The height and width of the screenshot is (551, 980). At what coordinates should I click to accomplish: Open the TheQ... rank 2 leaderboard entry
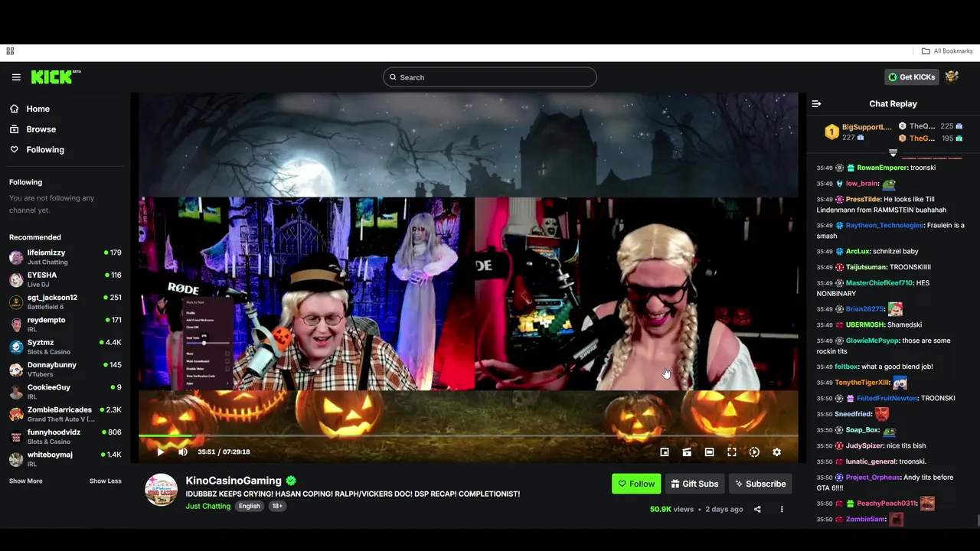coord(930,126)
